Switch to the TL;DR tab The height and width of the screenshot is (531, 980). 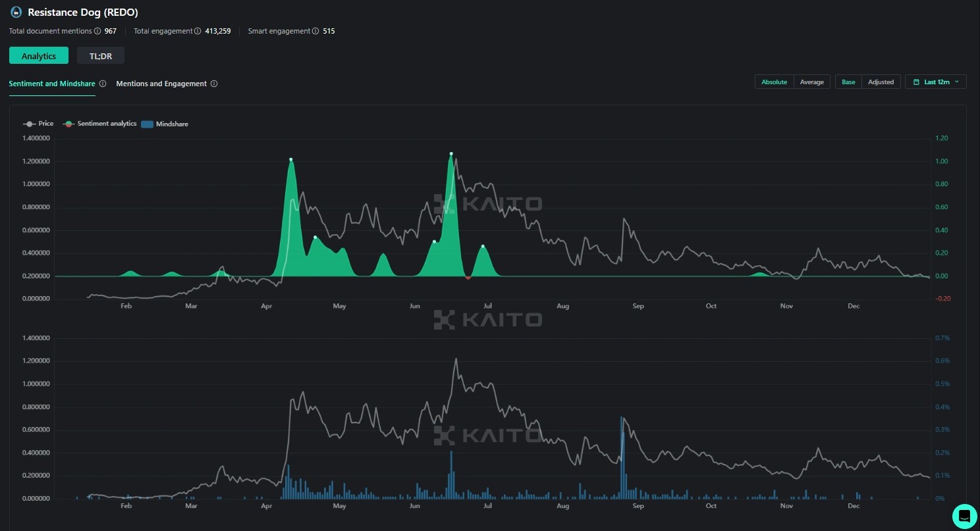point(101,56)
